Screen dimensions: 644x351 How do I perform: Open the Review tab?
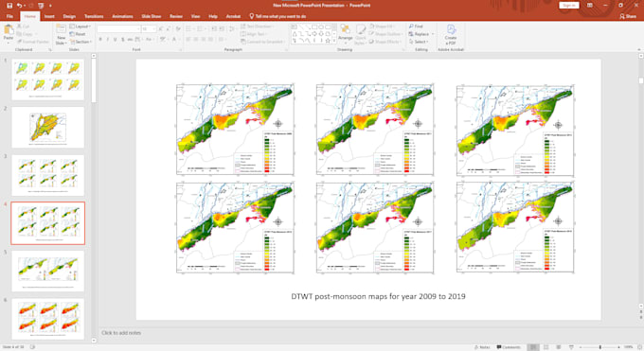pyautogui.click(x=176, y=16)
